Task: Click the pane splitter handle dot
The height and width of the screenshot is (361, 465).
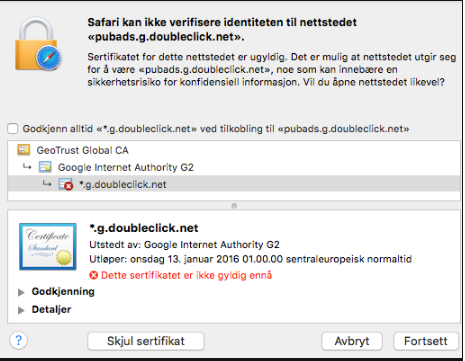Action: [x=234, y=206]
